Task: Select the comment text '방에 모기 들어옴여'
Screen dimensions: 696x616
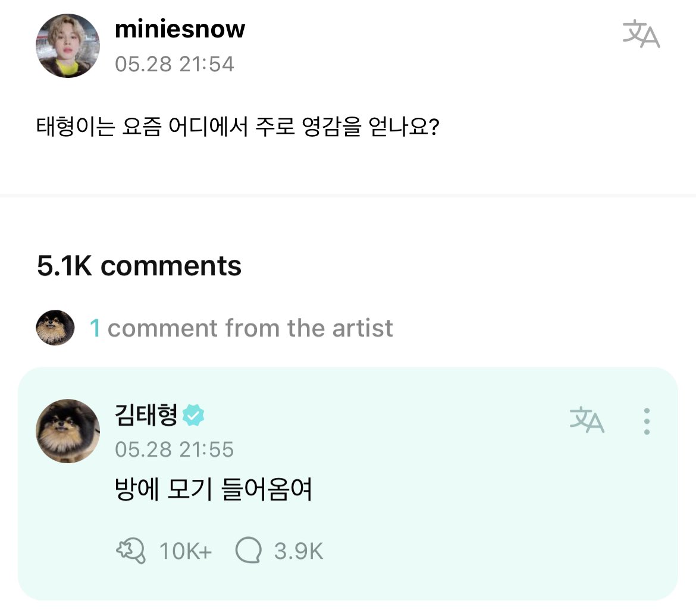Action: click(x=214, y=492)
